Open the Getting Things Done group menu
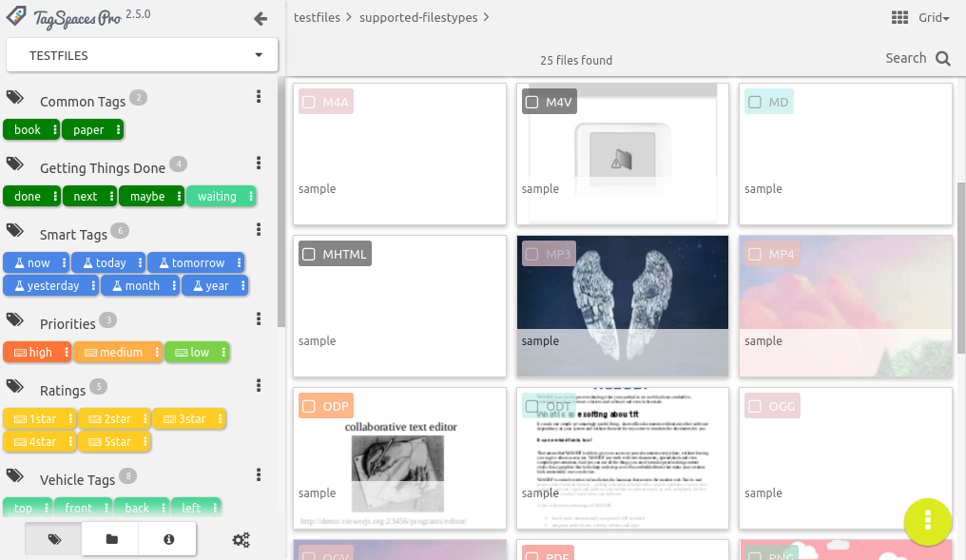The width and height of the screenshot is (966, 560). pos(259,163)
